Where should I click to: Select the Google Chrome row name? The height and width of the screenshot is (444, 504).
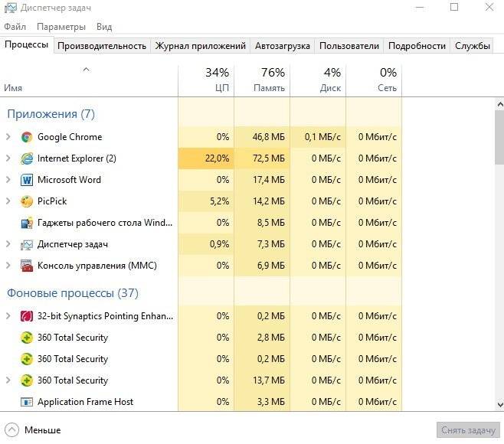tap(70, 137)
